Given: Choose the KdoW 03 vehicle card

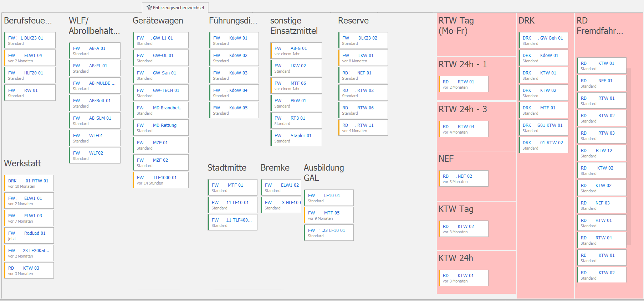Looking at the screenshot, I should 234,75.
